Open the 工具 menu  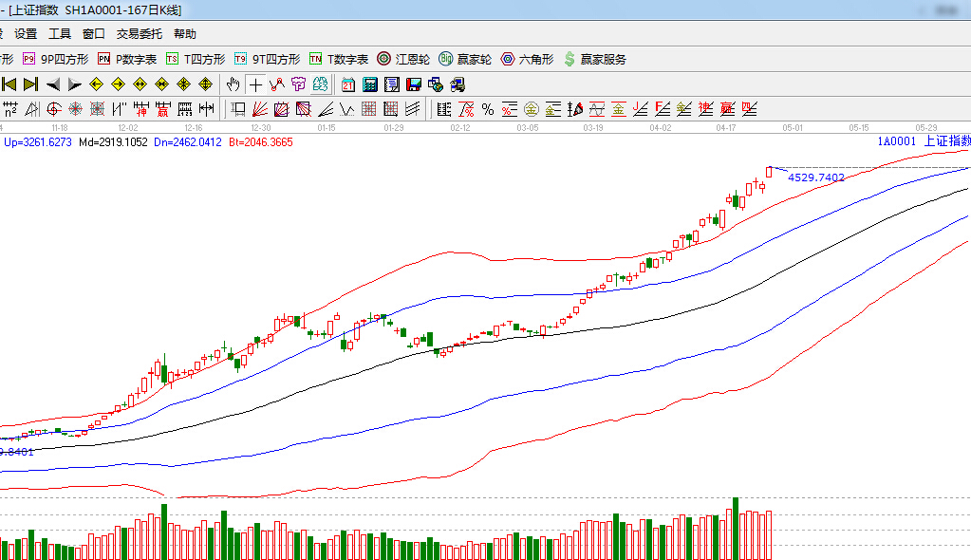pos(60,33)
